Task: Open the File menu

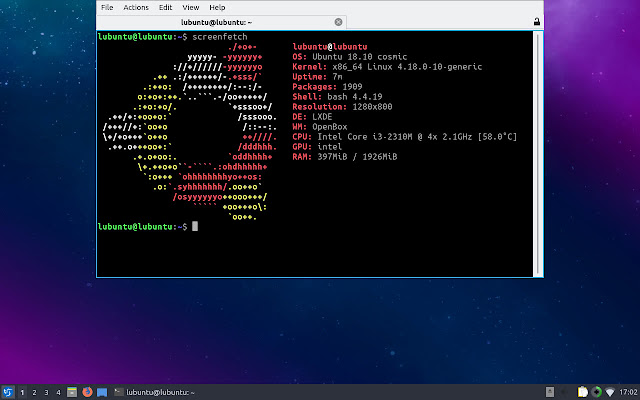Action: point(107,7)
